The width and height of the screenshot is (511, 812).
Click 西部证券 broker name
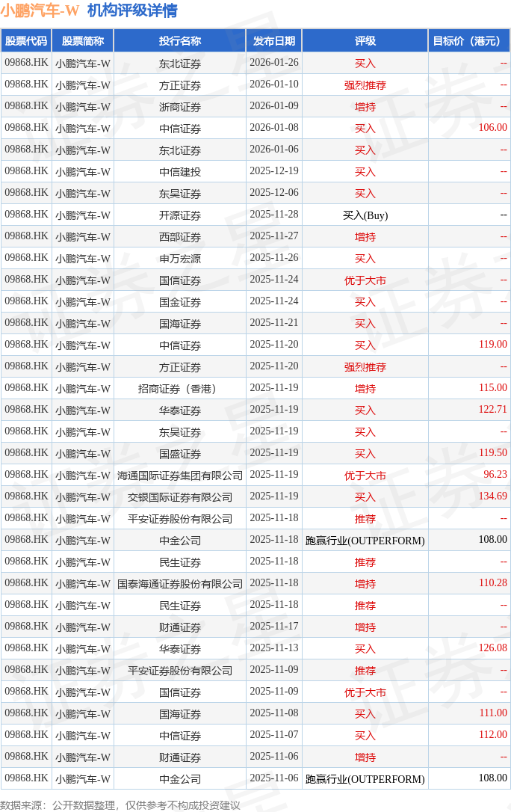coord(180,237)
